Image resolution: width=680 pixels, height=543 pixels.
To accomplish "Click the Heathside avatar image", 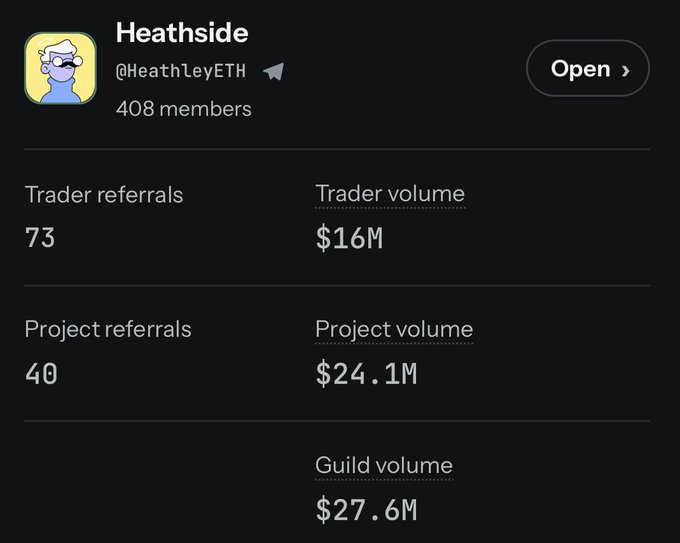I will click(60, 68).
